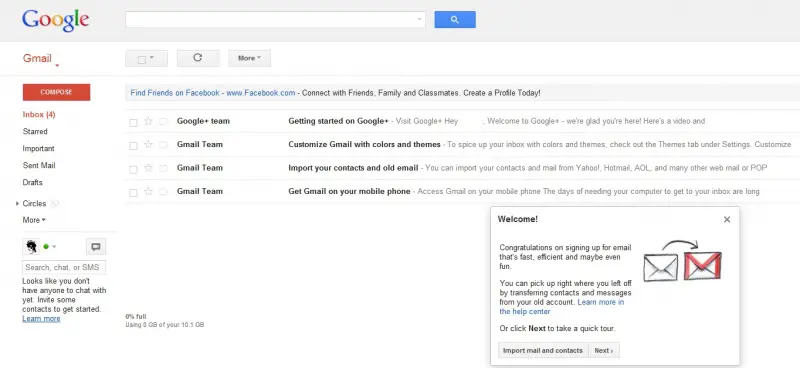This screenshot has height=368, width=800.
Task: Open the chat bubble icon button
Action: [x=96, y=247]
